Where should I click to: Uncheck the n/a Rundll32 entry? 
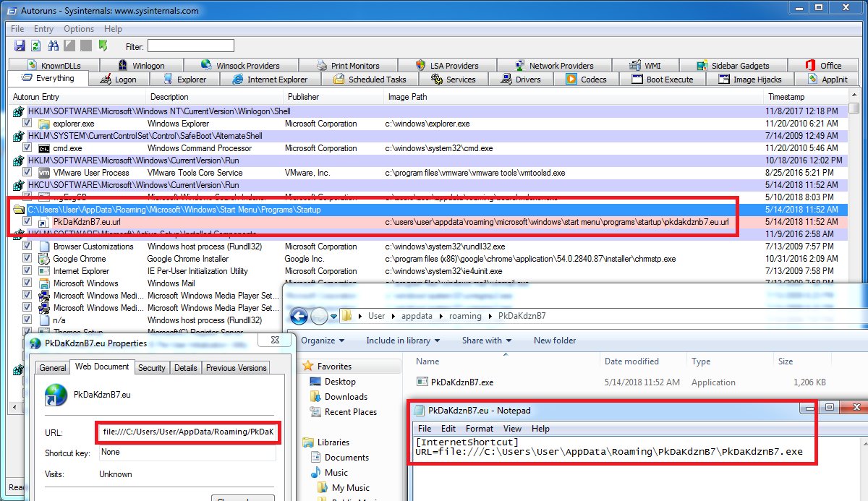27,320
